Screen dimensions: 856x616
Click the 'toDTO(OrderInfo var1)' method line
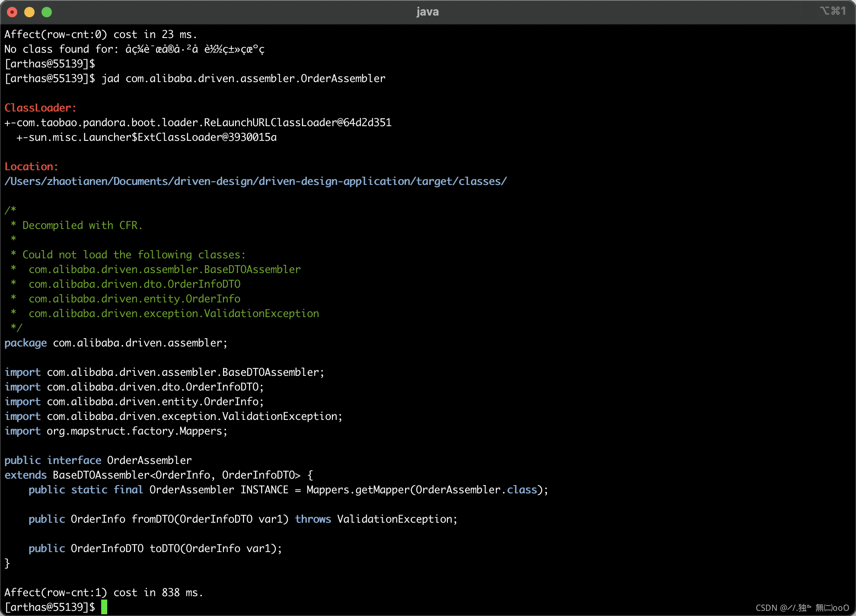(x=155, y=549)
